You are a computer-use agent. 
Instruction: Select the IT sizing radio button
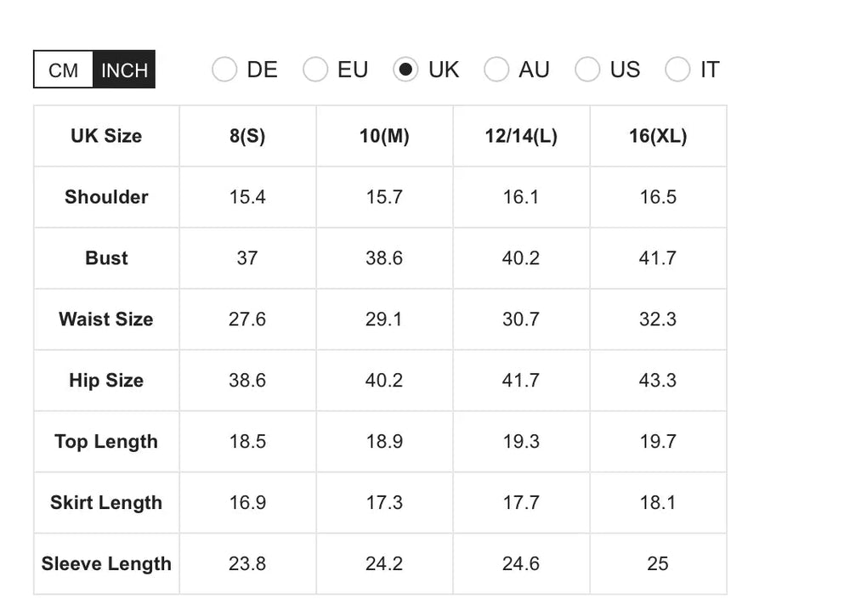point(677,70)
